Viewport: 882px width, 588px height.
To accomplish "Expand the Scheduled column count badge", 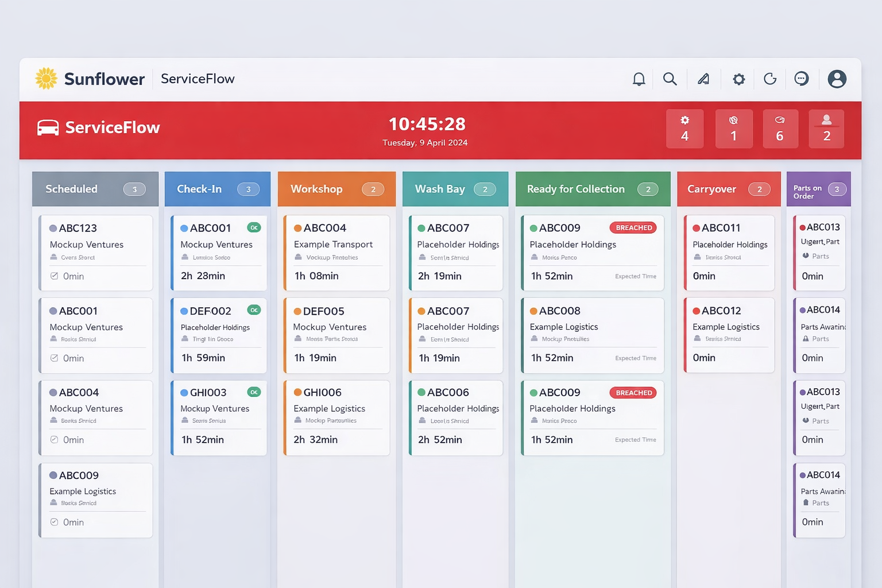I will pyautogui.click(x=134, y=189).
